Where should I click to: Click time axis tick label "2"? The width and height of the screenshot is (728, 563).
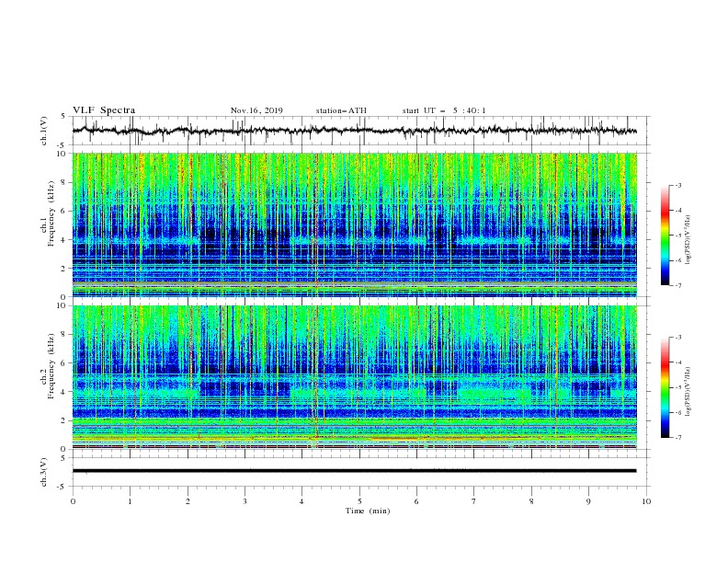click(x=188, y=501)
